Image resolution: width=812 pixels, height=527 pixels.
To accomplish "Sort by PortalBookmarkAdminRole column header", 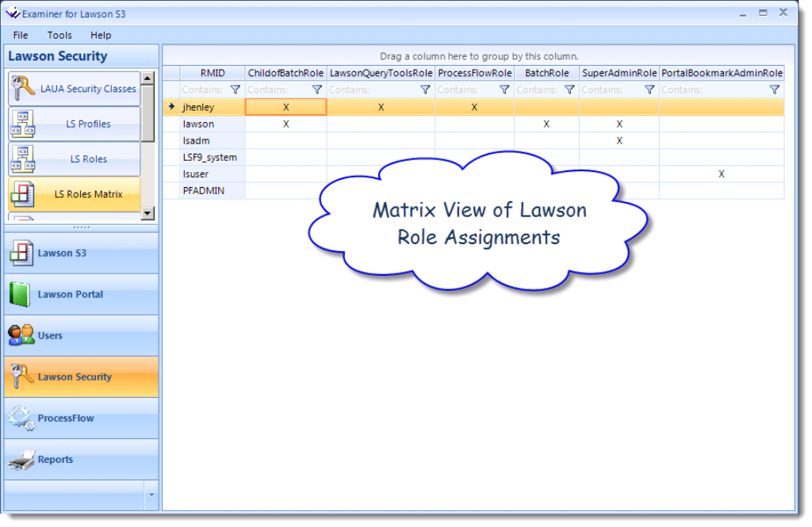I will pyautogui.click(x=722, y=73).
